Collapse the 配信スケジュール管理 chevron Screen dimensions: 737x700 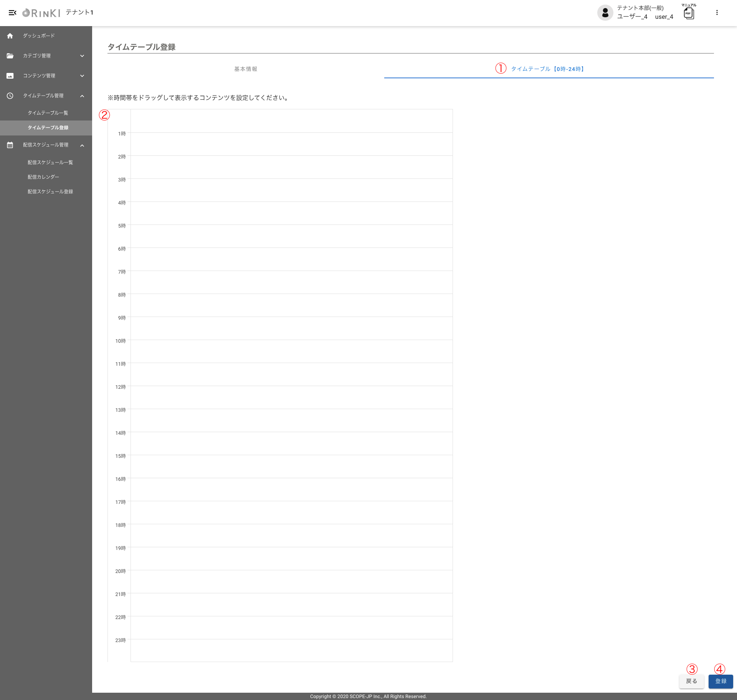[82, 145]
